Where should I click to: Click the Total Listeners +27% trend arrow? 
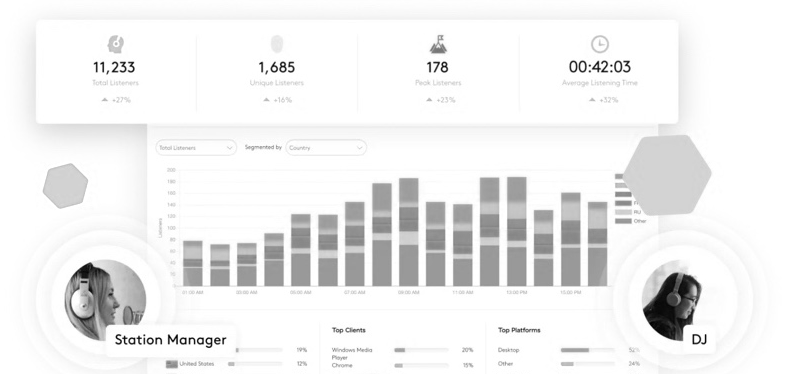pyautogui.click(x=105, y=100)
